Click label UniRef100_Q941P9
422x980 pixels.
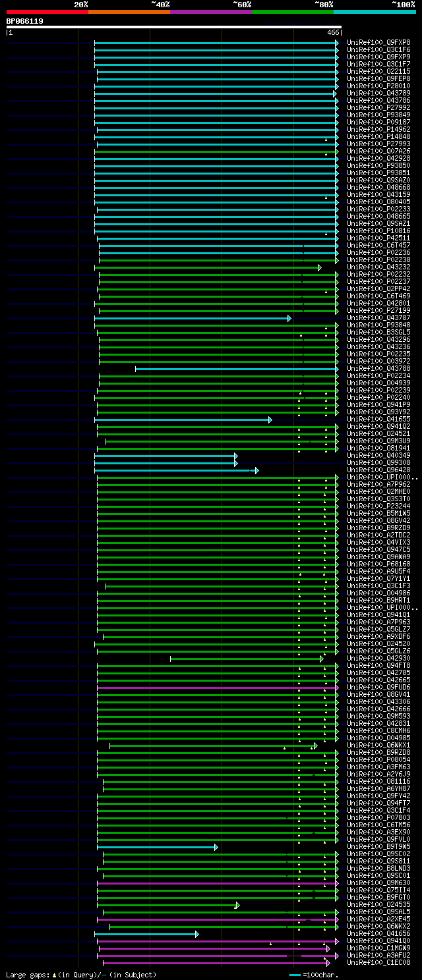coord(378,405)
